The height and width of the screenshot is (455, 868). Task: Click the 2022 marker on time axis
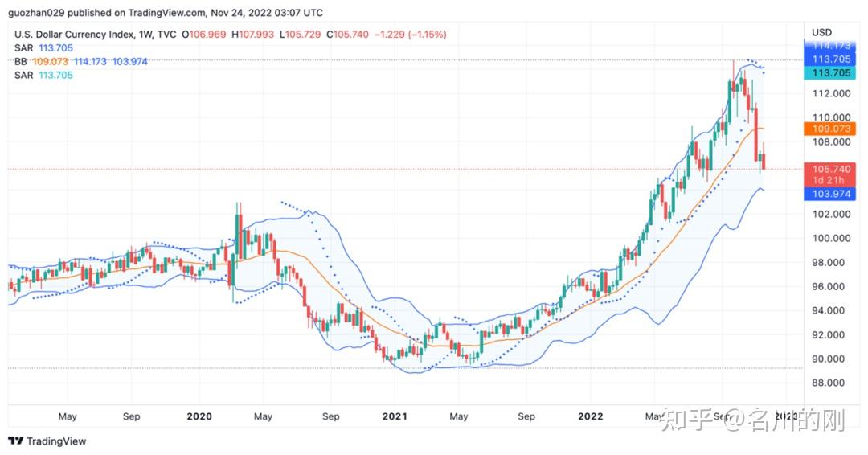[591, 416]
